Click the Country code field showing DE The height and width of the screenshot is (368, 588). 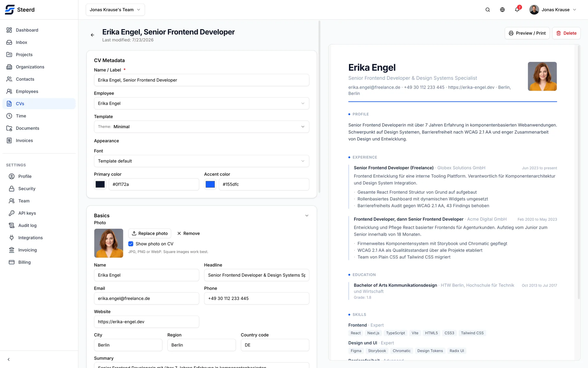(x=275, y=345)
